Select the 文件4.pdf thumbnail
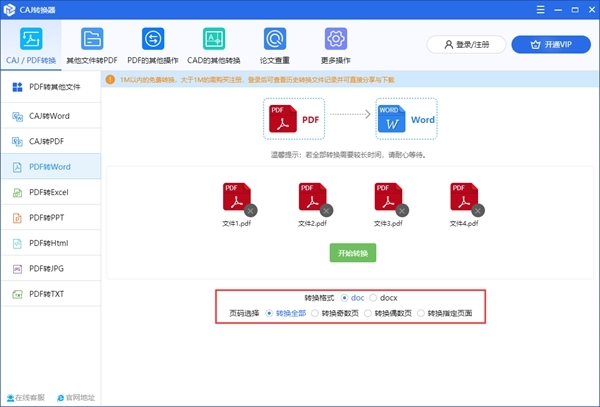 [463, 196]
